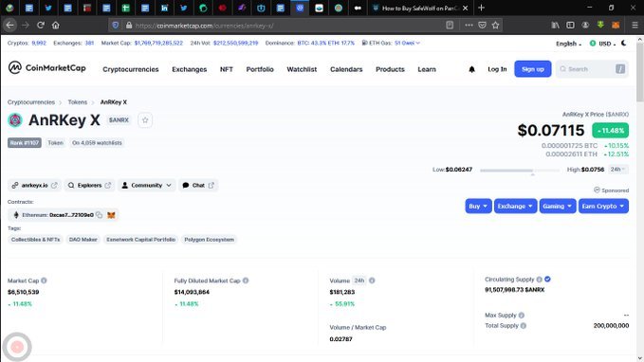Show sidebars icon in toolbar
Image resolution: width=644 pixels, height=362 pixels.
(x=570, y=25)
